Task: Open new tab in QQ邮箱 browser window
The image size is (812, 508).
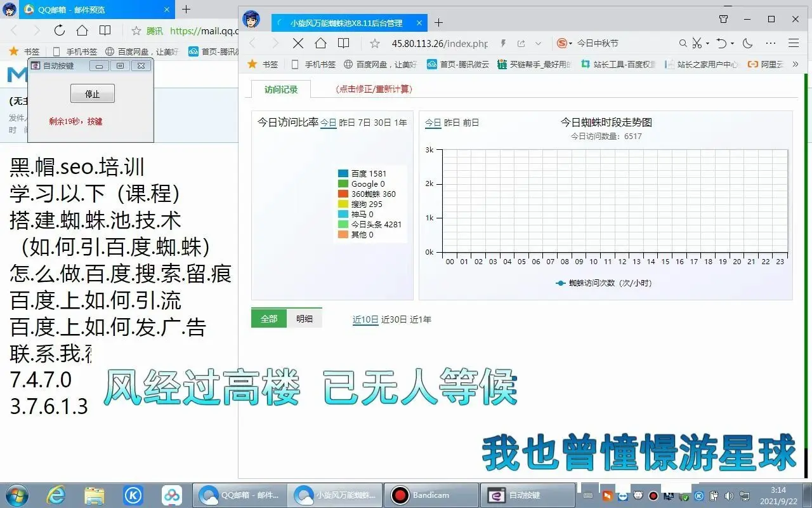Action: click(186, 10)
